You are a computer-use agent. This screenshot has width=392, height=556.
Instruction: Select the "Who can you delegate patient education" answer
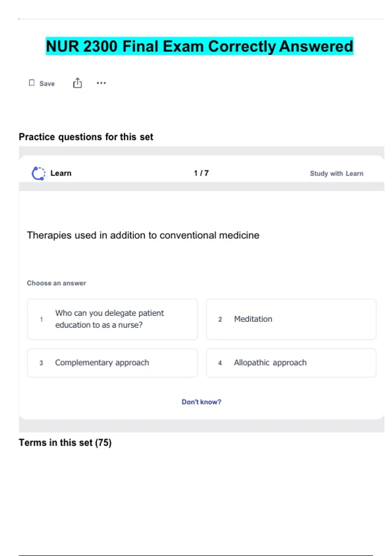click(112, 319)
